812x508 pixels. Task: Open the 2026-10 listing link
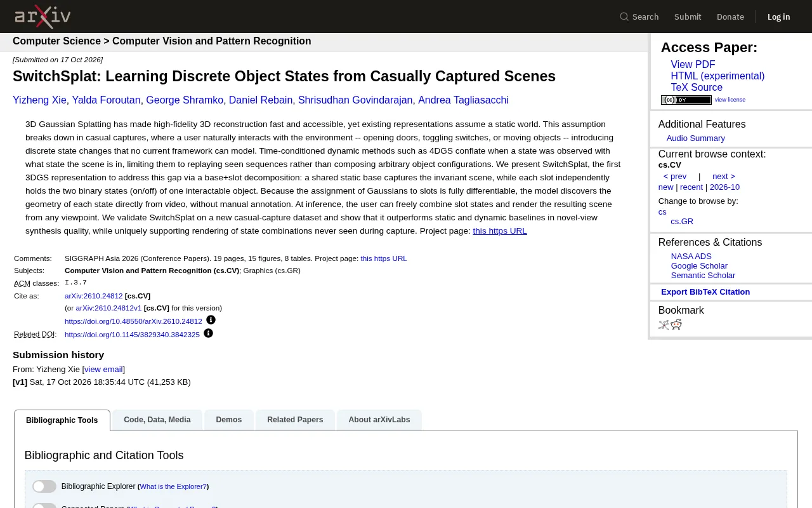(x=724, y=187)
